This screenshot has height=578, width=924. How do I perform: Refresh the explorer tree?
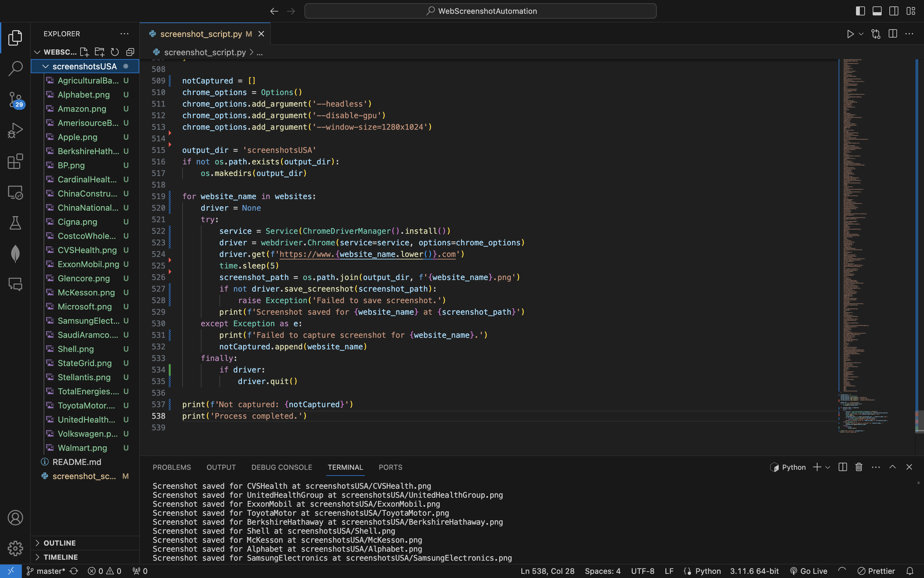[x=115, y=52]
